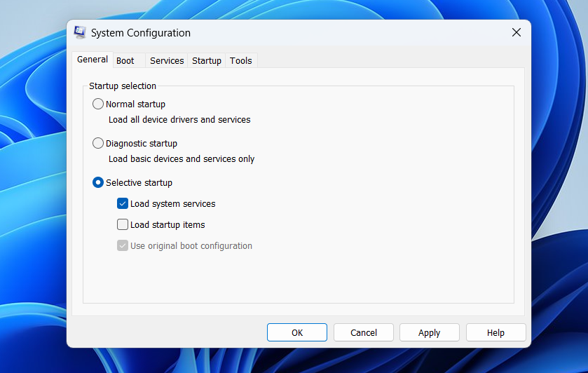Select the Normal startup radio button
Image resolution: width=588 pixels, height=373 pixels.
tap(98, 104)
